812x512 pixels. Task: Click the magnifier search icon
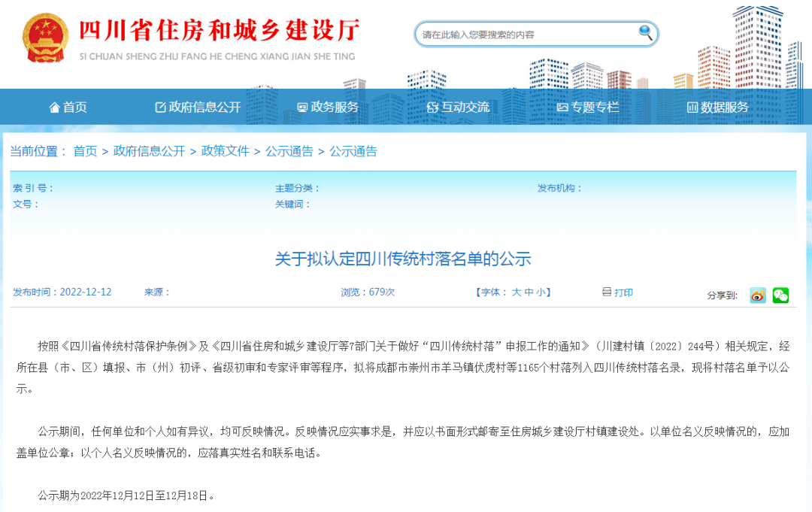click(645, 34)
